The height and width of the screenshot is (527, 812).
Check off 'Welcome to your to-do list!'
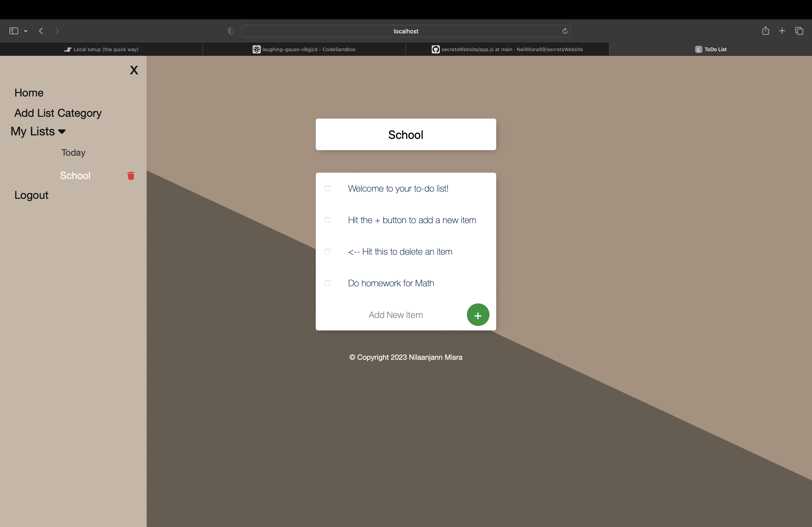click(327, 188)
